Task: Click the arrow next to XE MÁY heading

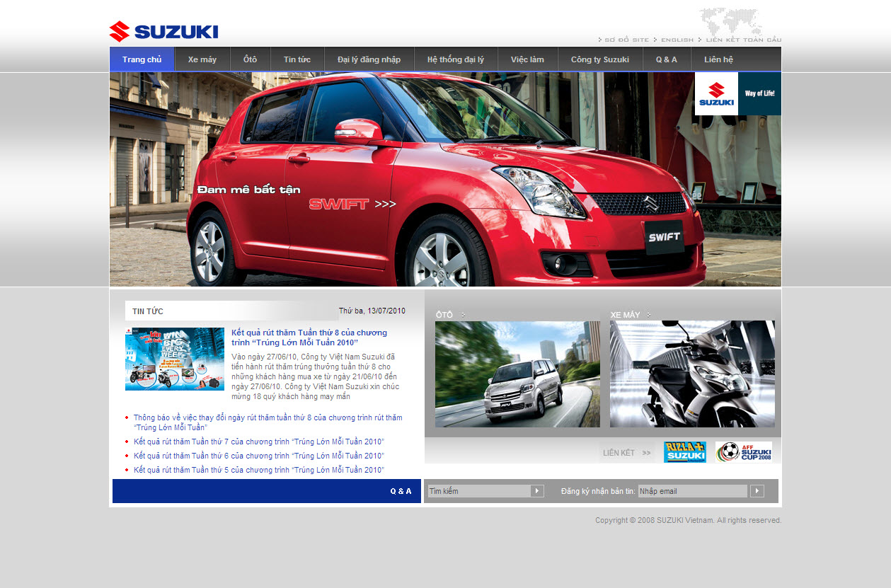Action: [648, 315]
